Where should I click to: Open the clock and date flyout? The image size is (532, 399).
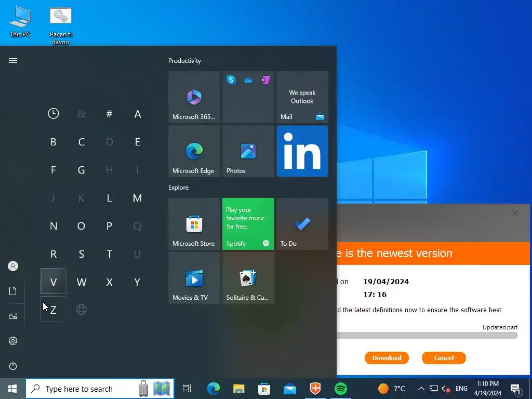click(487, 389)
